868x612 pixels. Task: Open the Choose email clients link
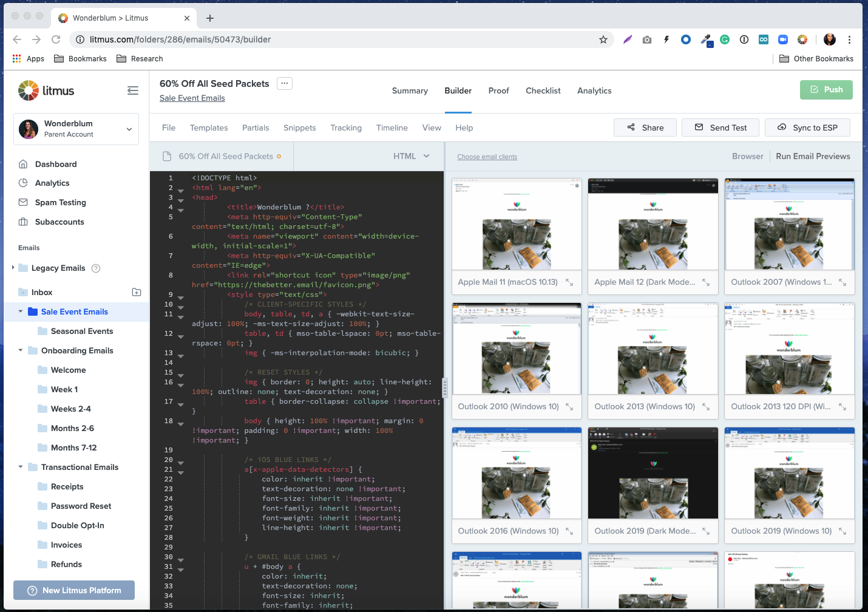pos(487,157)
